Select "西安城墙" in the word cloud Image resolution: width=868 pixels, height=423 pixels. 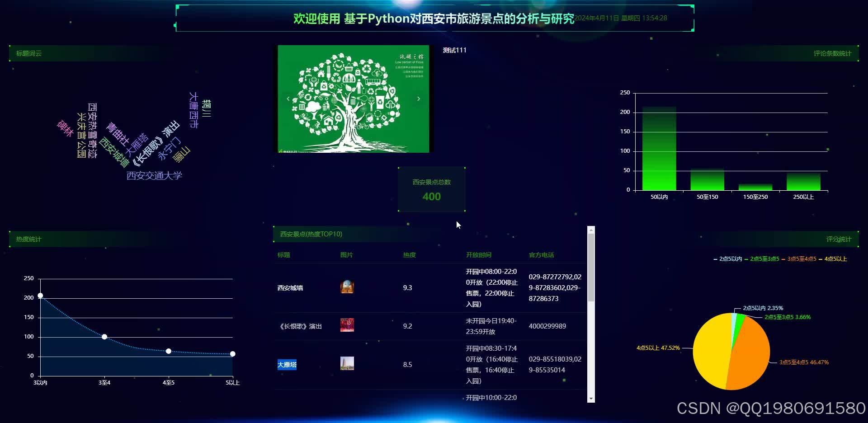click(x=113, y=151)
